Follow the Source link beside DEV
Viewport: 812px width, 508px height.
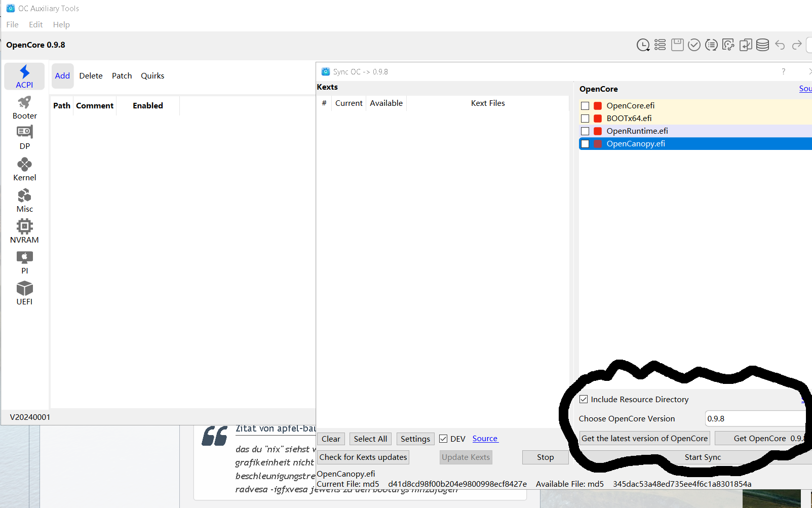coord(485,439)
